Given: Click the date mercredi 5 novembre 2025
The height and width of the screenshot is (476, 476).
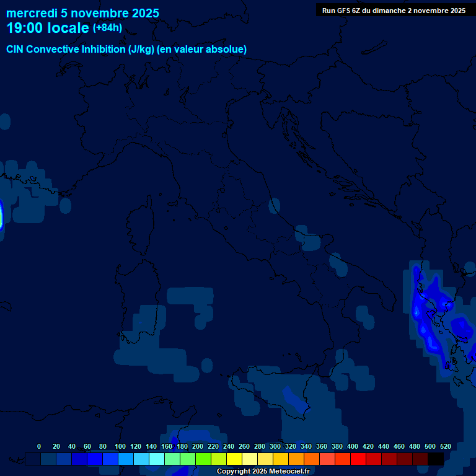Looking at the screenshot, I should (82, 13).
